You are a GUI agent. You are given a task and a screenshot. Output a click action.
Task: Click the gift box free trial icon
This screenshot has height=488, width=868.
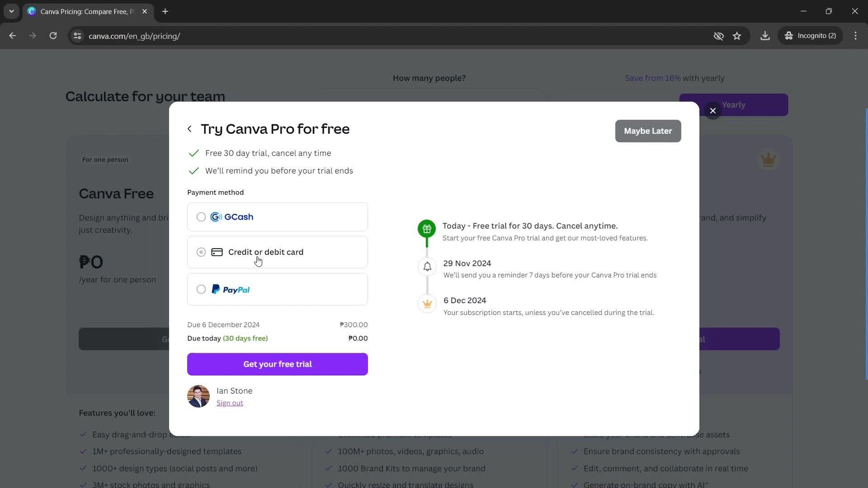click(x=427, y=229)
